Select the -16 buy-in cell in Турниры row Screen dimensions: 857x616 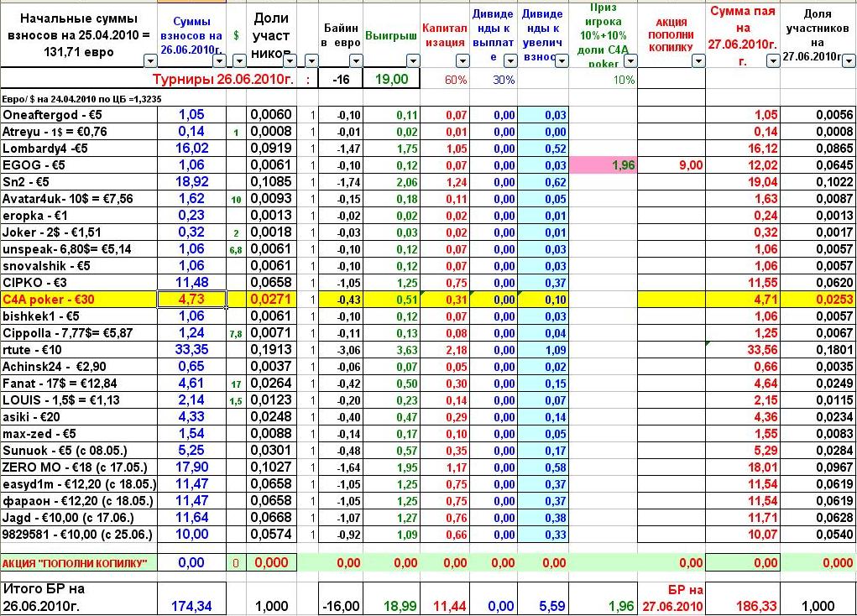[341, 79]
